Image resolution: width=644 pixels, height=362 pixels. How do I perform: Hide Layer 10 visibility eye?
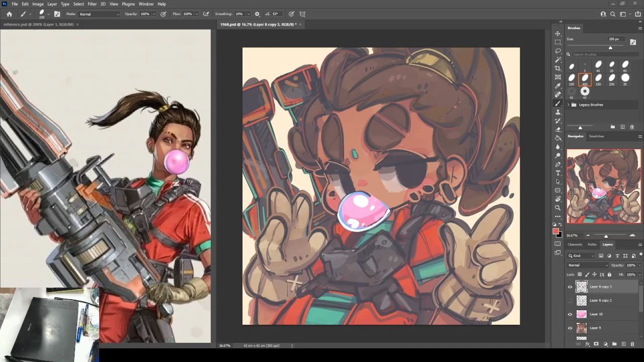tap(570, 314)
